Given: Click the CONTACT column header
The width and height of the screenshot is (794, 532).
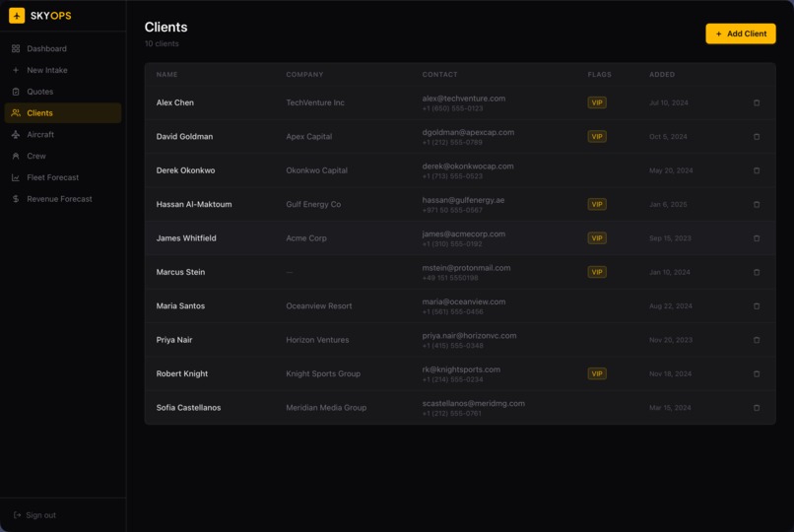Looking at the screenshot, I should pos(439,75).
